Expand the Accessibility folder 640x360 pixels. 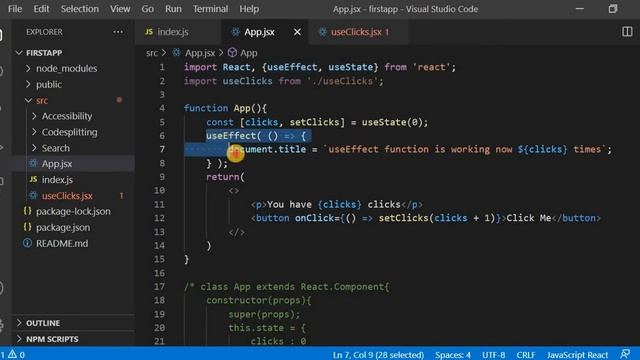pyautogui.click(x=67, y=116)
